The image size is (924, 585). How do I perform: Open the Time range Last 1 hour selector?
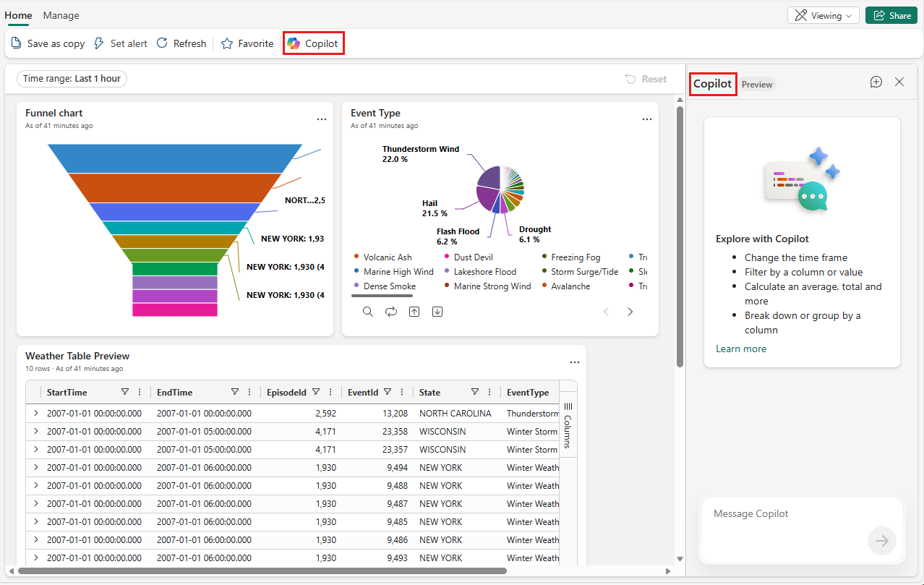pos(72,79)
